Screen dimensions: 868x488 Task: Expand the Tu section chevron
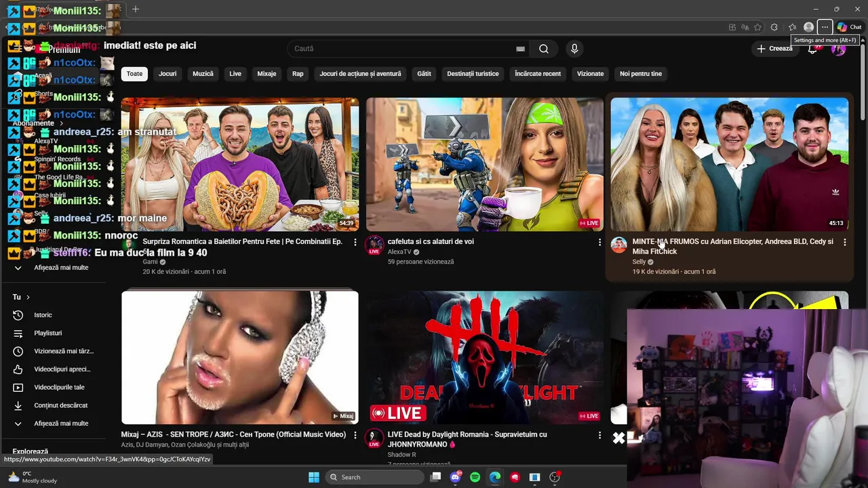click(x=28, y=297)
